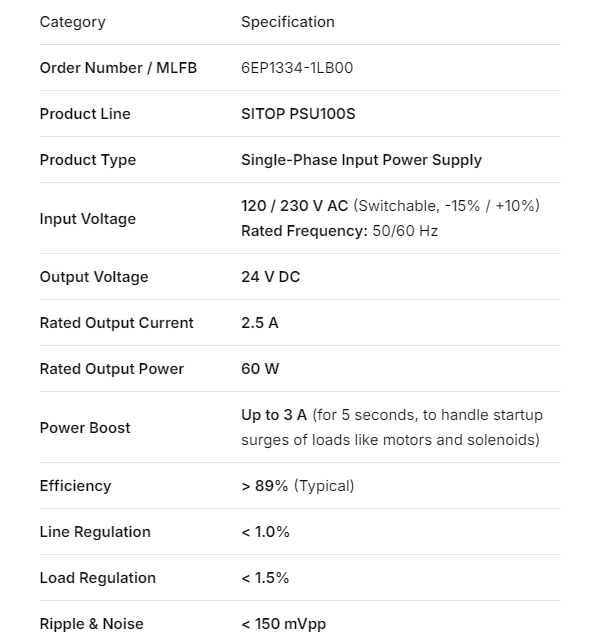Screen dimensions: 613x644
Task: Select the "Rated Frequency: 50/60 Hz" line
Action: pyautogui.click(x=340, y=231)
